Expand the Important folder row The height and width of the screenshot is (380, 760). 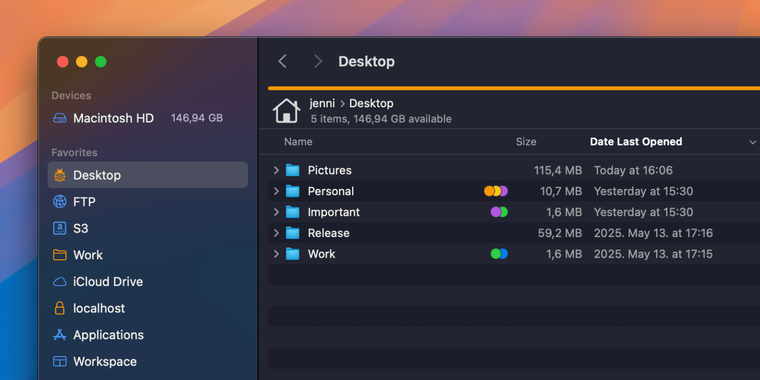276,212
